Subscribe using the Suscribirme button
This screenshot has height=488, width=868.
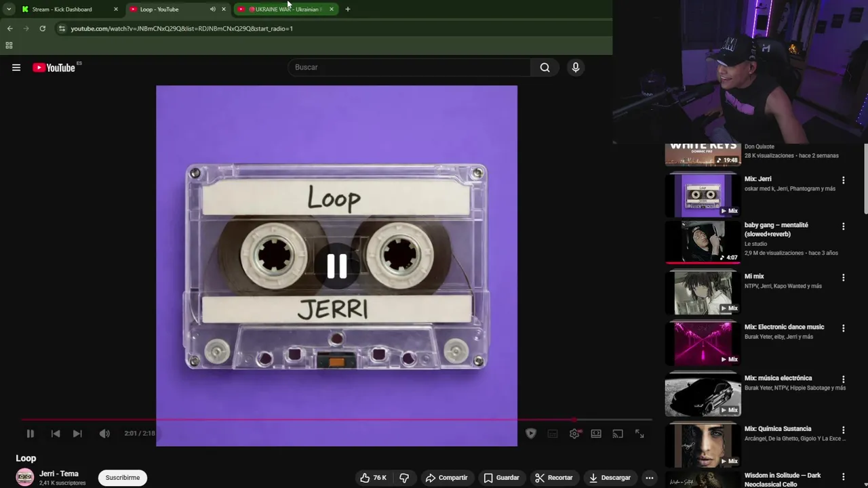pos(123,478)
